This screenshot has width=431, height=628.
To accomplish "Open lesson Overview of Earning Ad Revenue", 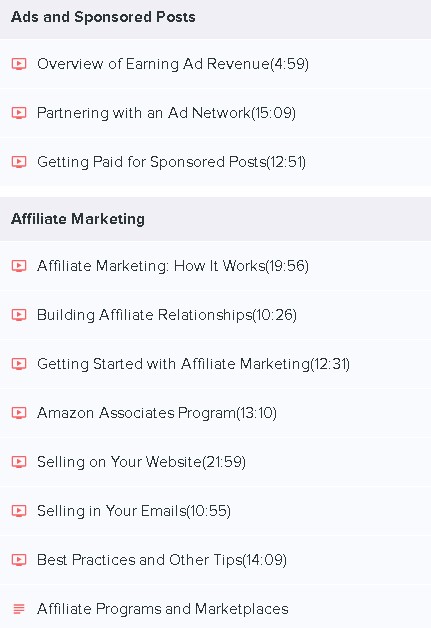I will 216,64.
